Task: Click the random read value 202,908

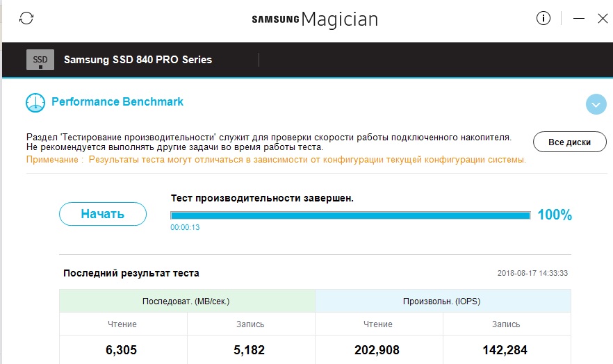Action: click(379, 350)
